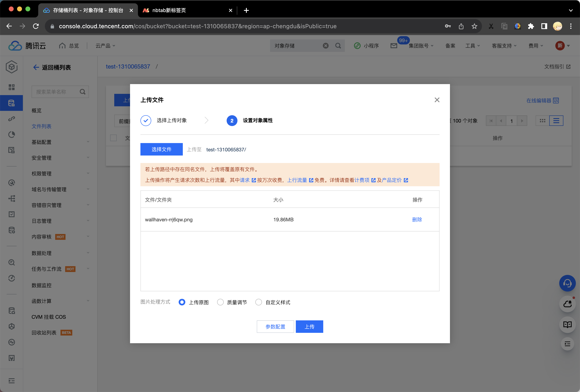Click the 参数配置 button
Image resolution: width=580 pixels, height=392 pixels.
275,327
